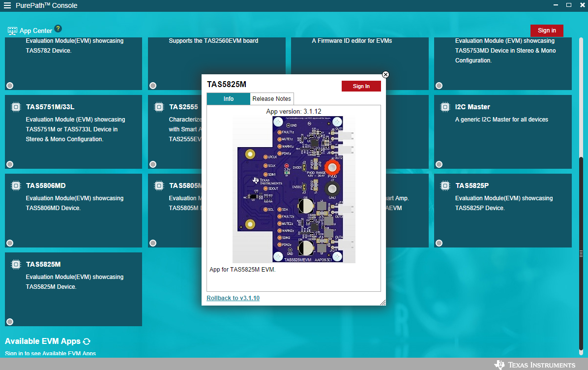Viewport: 588px width, 370px height.
Task: Select the radio circle on TAS5753MD card
Action: pos(439,86)
